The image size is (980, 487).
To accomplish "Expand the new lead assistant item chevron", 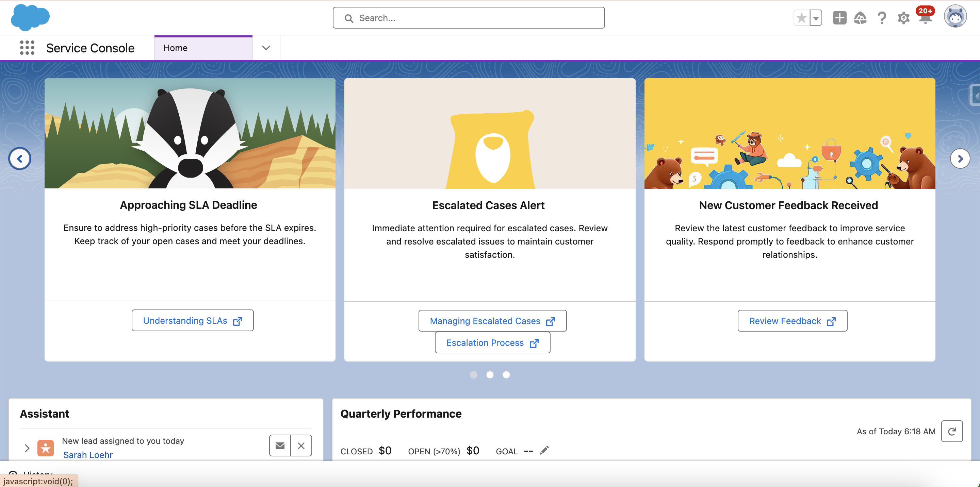I will (x=27, y=448).
